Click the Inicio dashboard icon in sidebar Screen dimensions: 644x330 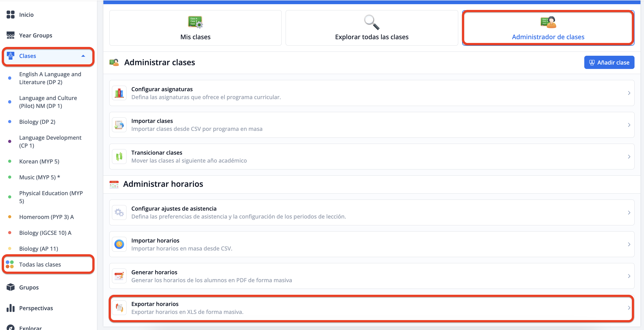point(11,15)
